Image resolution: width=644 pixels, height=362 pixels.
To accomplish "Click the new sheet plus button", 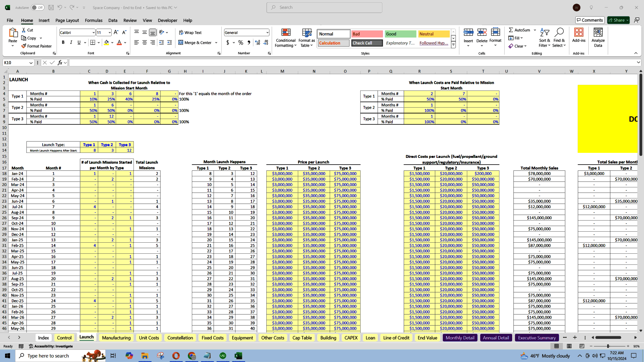I will pos(575,338).
